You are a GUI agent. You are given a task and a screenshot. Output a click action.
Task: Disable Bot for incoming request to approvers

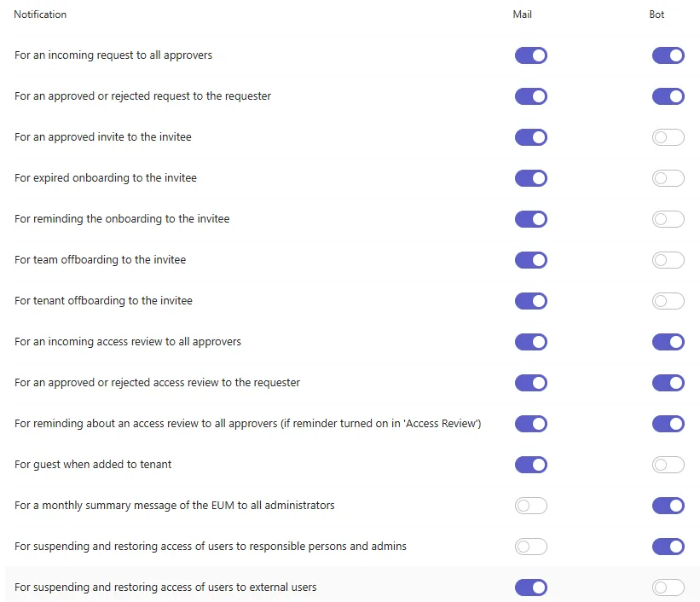(668, 55)
